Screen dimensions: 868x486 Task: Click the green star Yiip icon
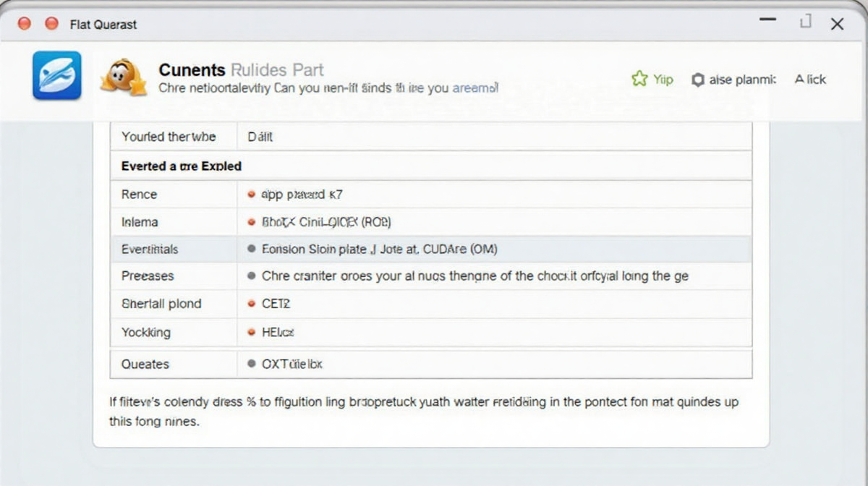pyautogui.click(x=639, y=79)
